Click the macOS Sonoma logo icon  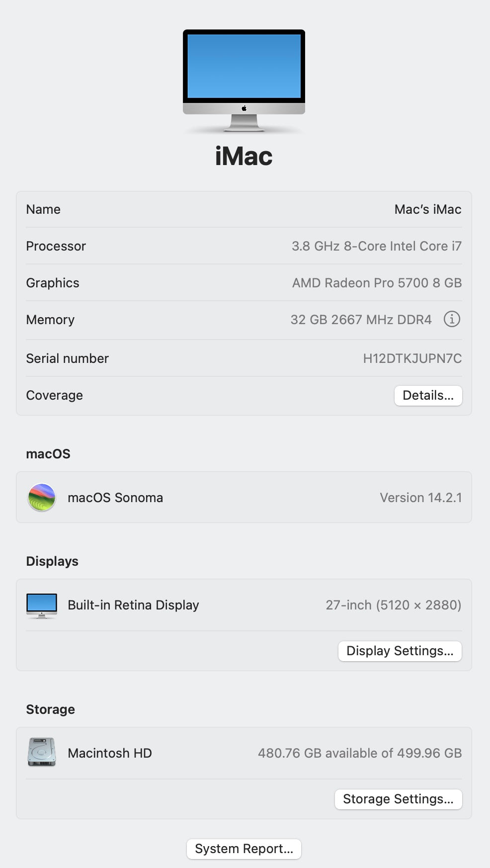[x=42, y=498]
